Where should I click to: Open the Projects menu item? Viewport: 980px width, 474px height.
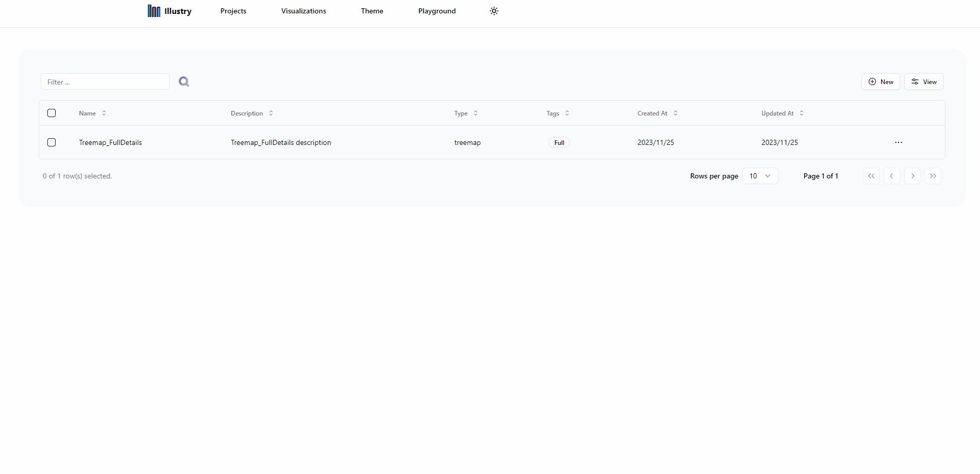pyautogui.click(x=233, y=11)
